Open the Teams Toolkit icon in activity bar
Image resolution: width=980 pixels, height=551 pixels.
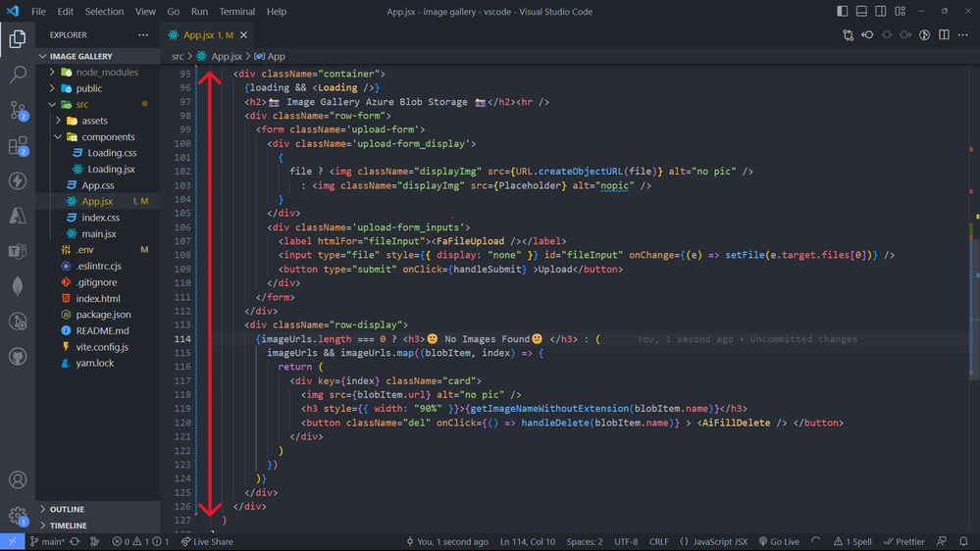click(x=18, y=251)
